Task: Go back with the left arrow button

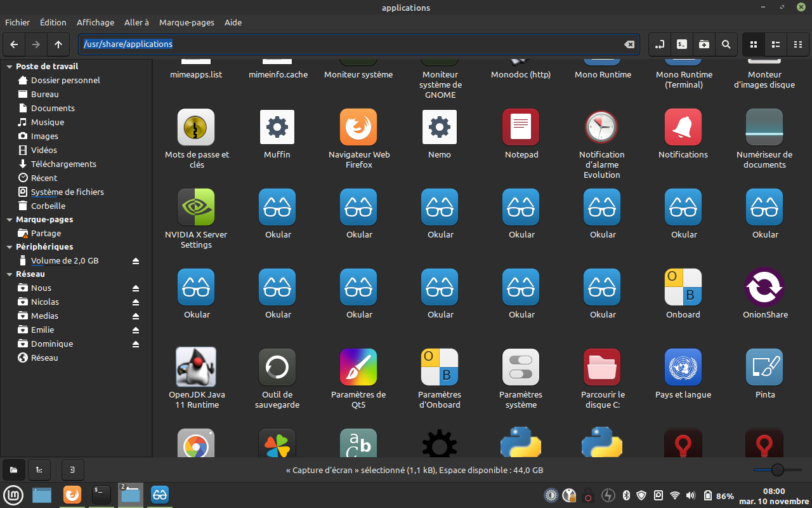Action: 14,44
